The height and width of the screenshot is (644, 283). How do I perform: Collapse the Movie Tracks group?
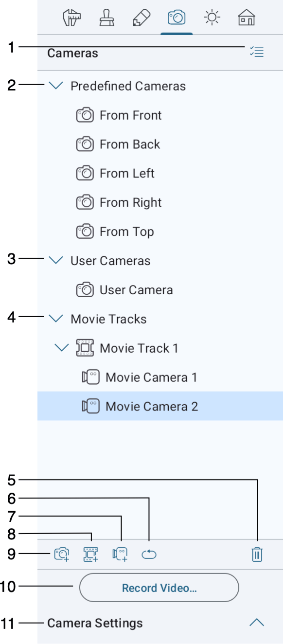coord(56,319)
